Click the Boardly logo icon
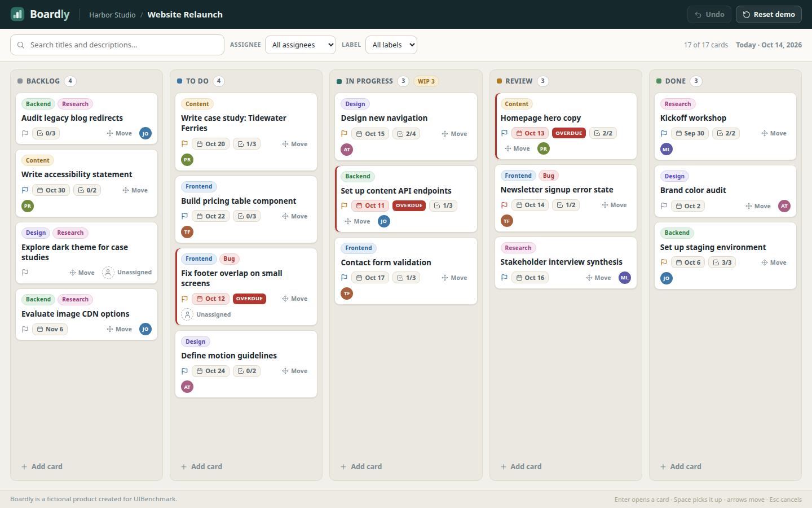812x508 pixels. point(17,14)
